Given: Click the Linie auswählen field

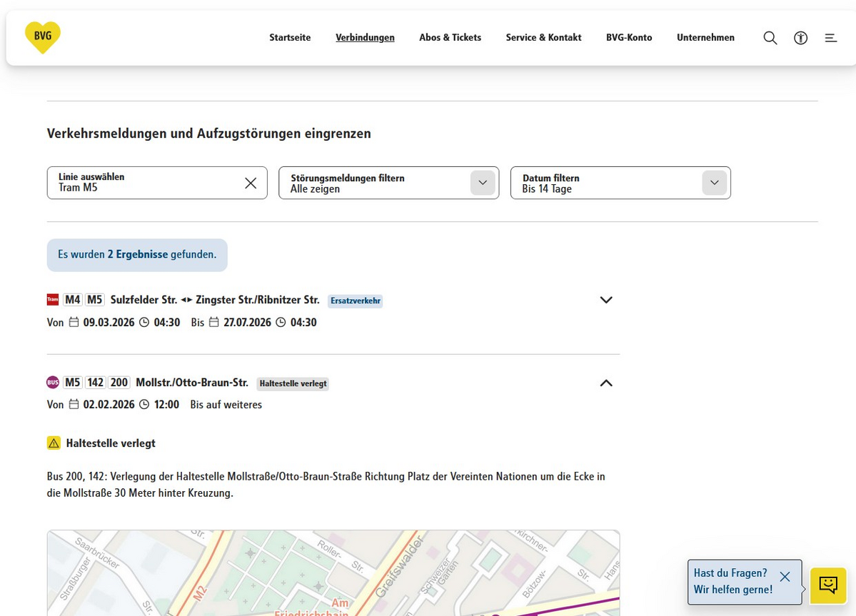Looking at the screenshot, I should tap(157, 183).
